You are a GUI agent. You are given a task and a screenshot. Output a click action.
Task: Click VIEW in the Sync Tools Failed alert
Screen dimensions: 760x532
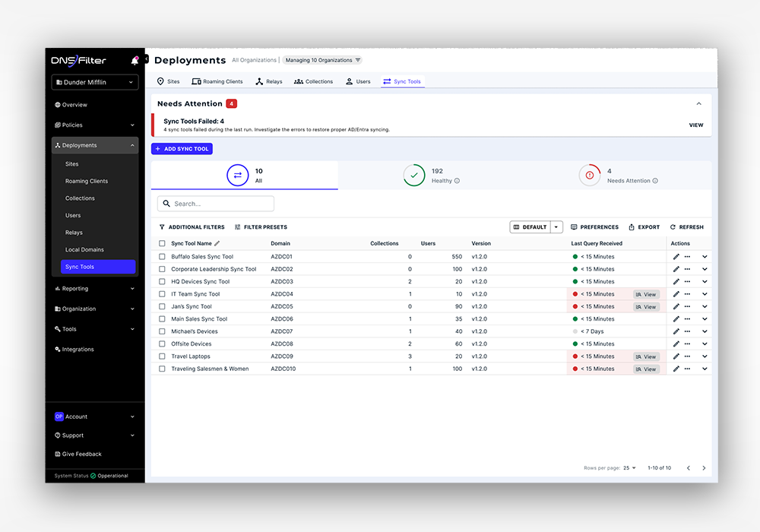click(696, 125)
